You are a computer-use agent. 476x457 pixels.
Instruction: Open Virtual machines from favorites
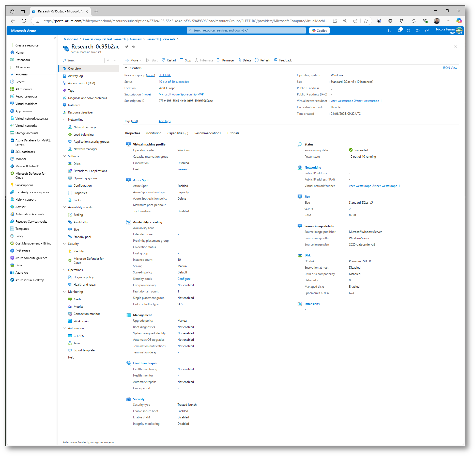(26, 104)
